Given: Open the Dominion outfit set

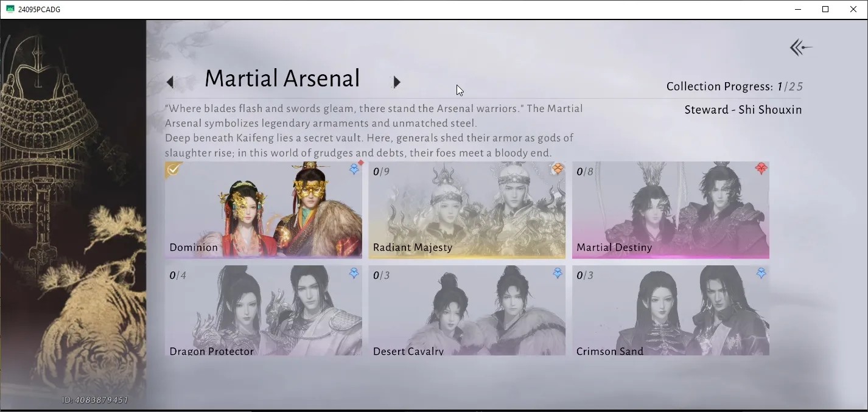Looking at the screenshot, I should [264, 210].
